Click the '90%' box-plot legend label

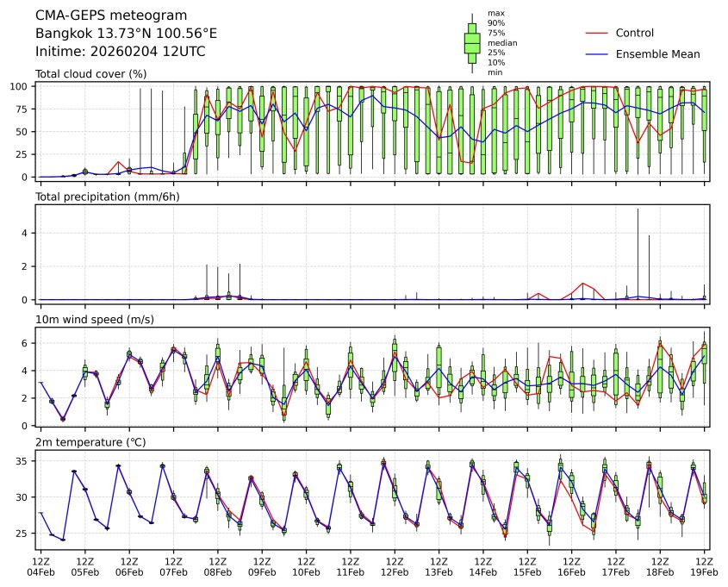(496, 22)
